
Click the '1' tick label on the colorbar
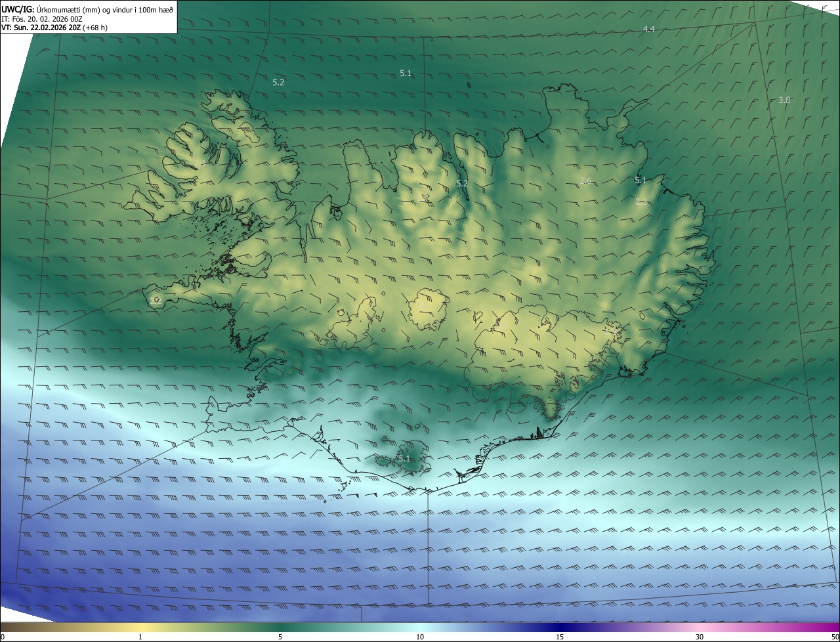[x=140, y=637]
